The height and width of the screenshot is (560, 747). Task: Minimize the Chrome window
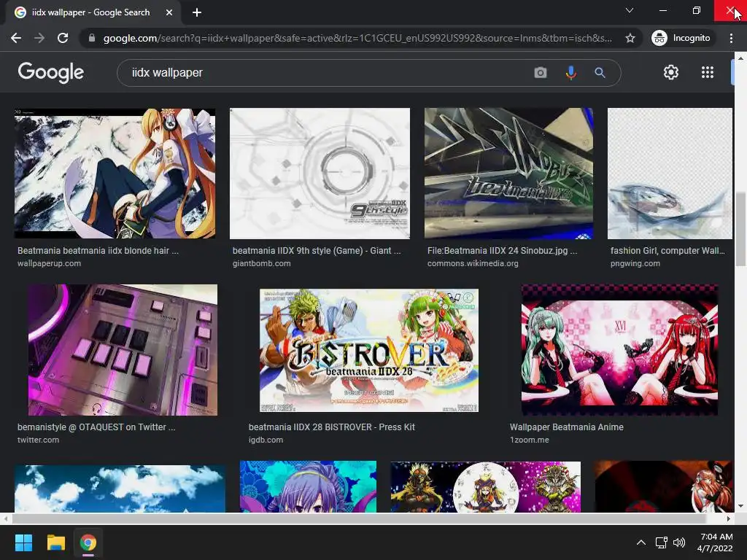pos(662,10)
